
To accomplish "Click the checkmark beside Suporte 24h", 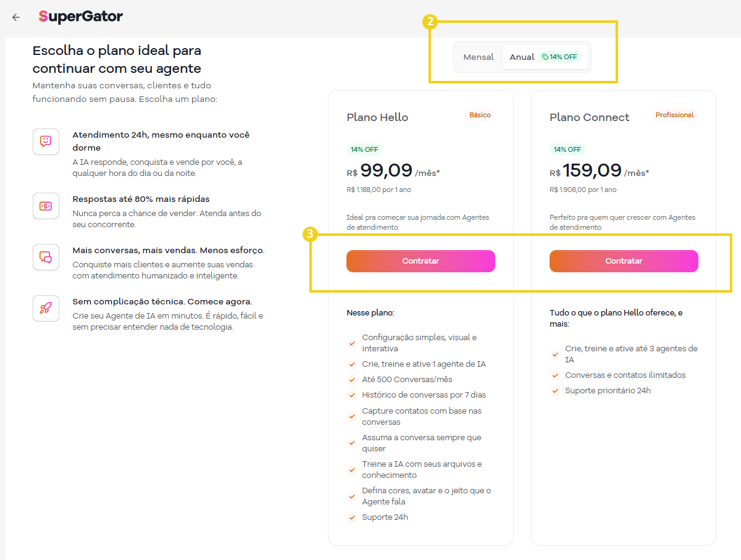I will [352, 517].
